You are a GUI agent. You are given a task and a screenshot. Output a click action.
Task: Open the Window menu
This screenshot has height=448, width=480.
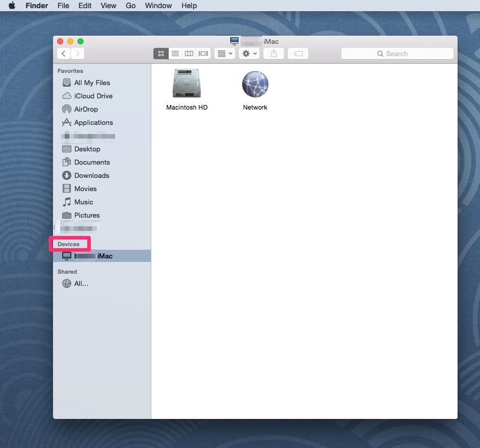tap(158, 6)
